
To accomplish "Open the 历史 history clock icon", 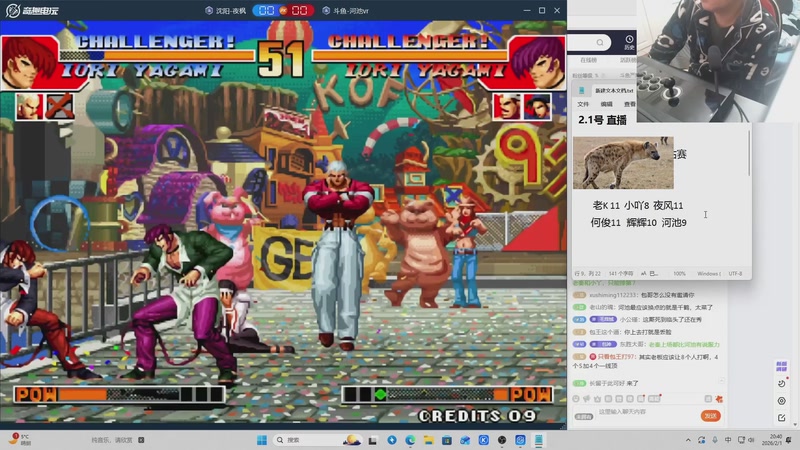I will click(x=629, y=42).
